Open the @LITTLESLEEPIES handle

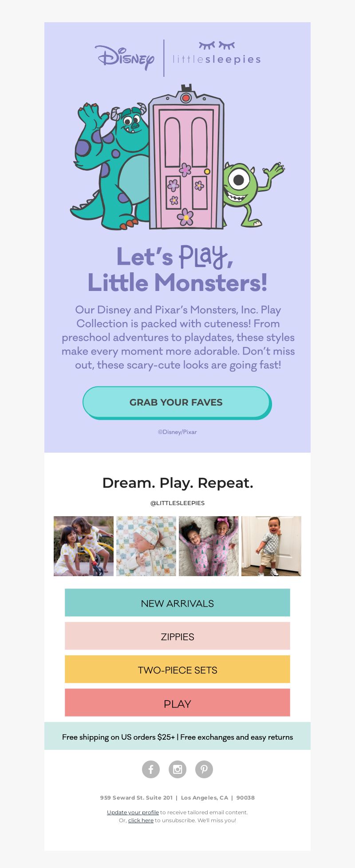coord(177,503)
